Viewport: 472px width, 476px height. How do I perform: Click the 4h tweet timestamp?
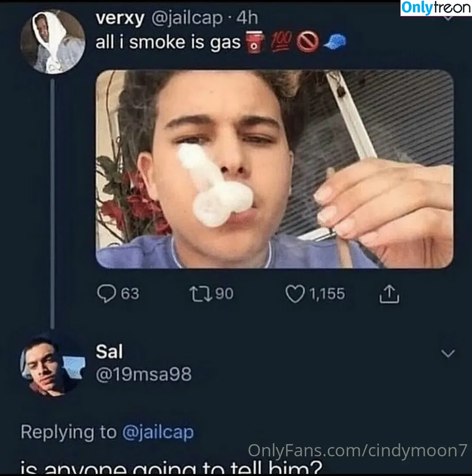click(247, 18)
